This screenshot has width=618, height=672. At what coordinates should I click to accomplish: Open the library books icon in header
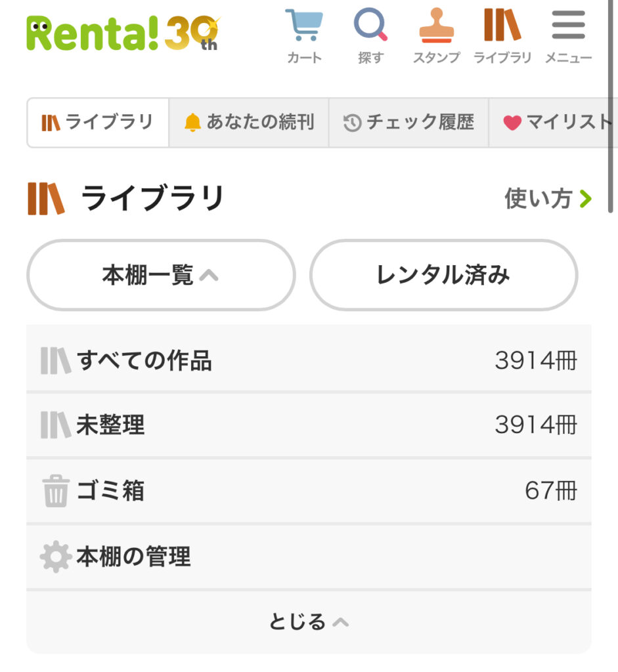(x=502, y=26)
